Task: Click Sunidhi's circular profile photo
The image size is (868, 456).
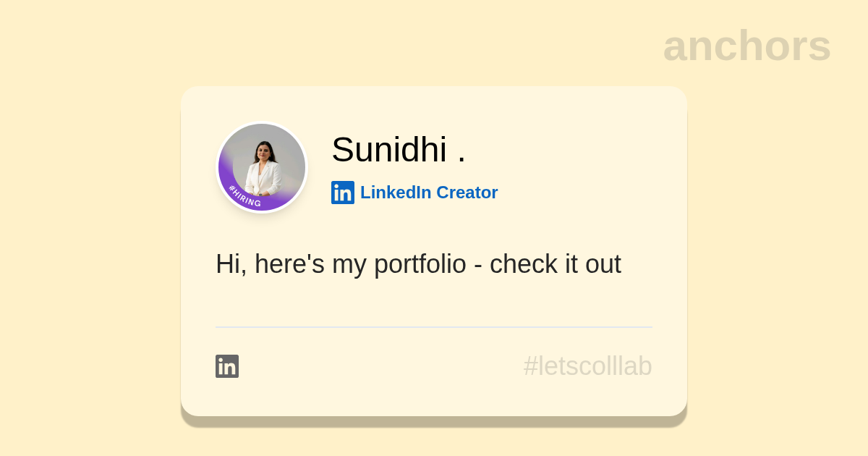Action: (262, 165)
